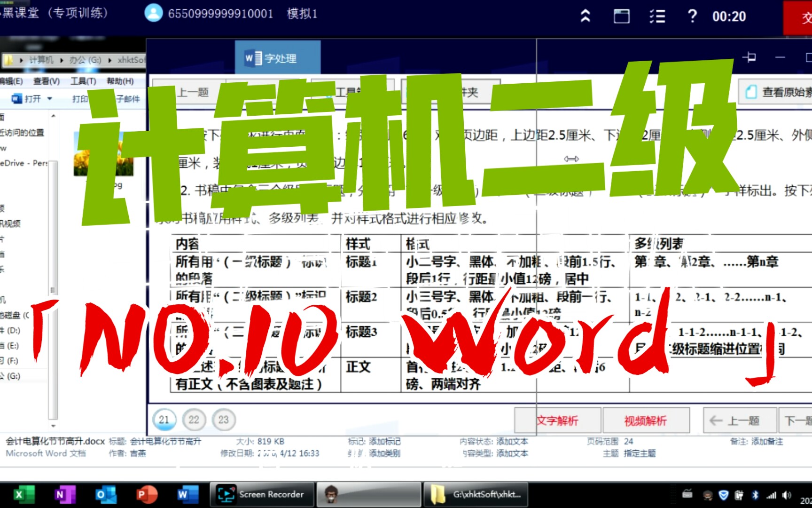Expand breadcrumb arrow after 计算机
Viewport: 812px width, 508px height.
(62, 60)
